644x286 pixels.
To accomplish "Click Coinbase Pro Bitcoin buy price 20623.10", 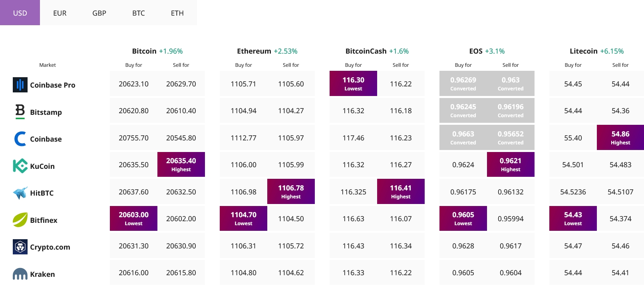I will [x=133, y=84].
